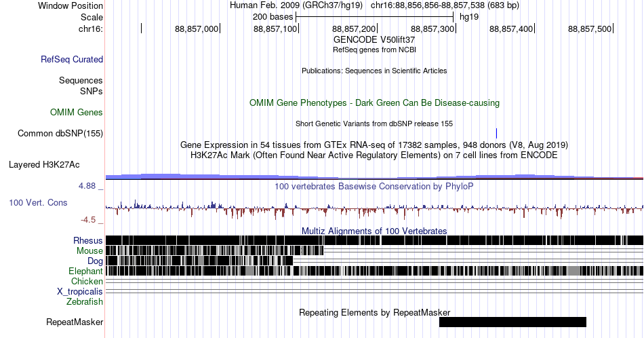Click the Elephant alignment bar
The height and width of the screenshot is (338, 644).
pos(374,271)
